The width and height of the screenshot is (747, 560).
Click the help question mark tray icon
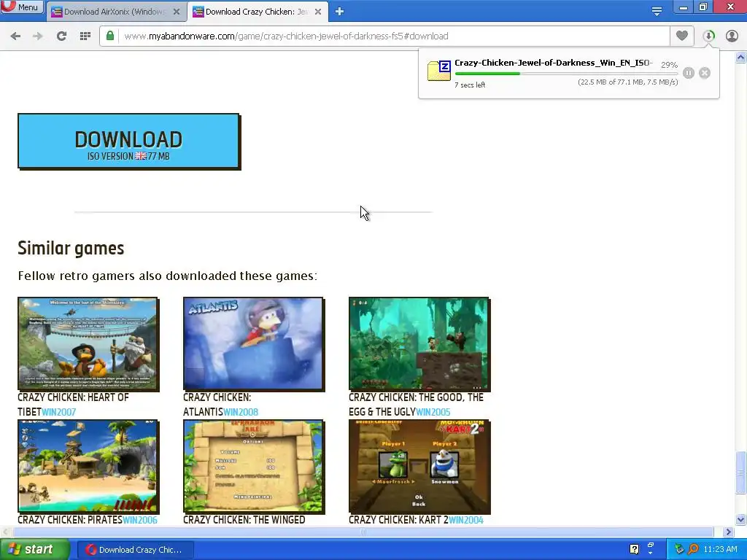[634, 549]
